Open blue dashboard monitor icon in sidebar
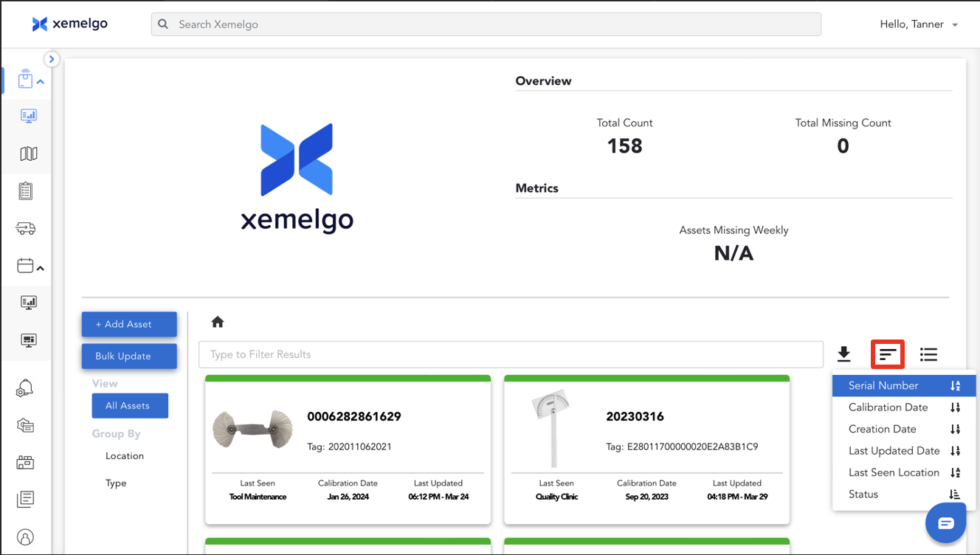The width and height of the screenshot is (980, 555). coord(29,116)
